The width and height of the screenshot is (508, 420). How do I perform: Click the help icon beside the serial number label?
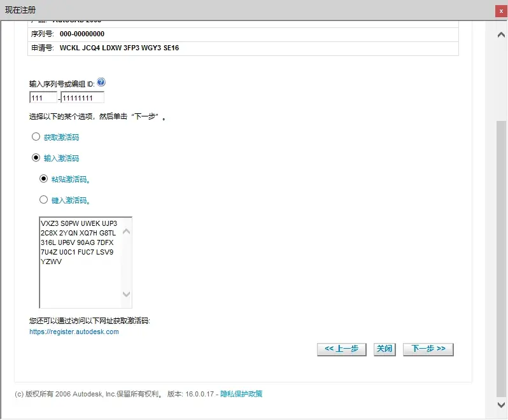tap(101, 83)
